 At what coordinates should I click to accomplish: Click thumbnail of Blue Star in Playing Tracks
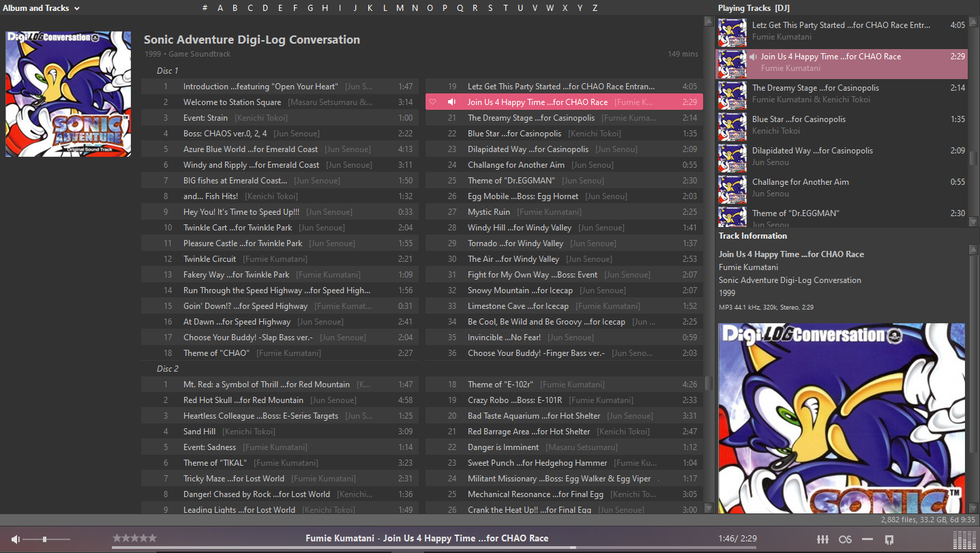pos(733,127)
